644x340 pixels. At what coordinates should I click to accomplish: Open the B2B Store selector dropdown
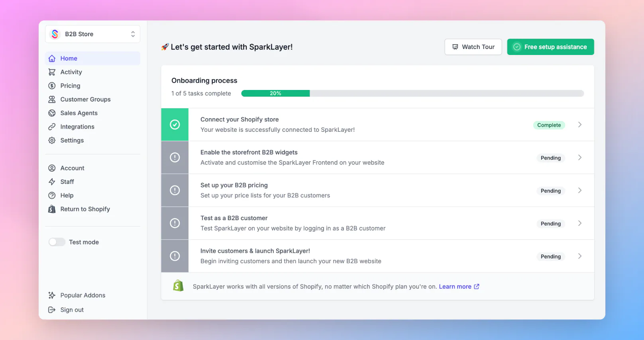(x=93, y=34)
